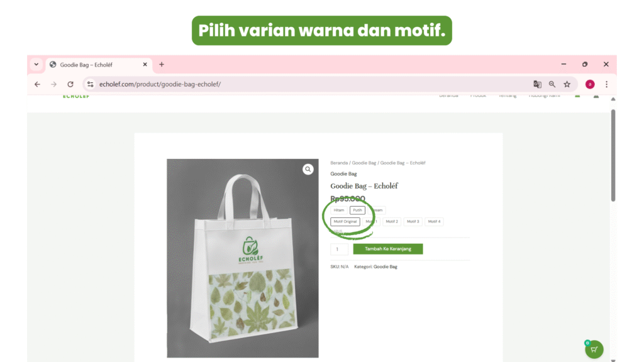This screenshot has height=362, width=644.
Task: Expand the tab search dropdown arrow
Action: point(36,65)
